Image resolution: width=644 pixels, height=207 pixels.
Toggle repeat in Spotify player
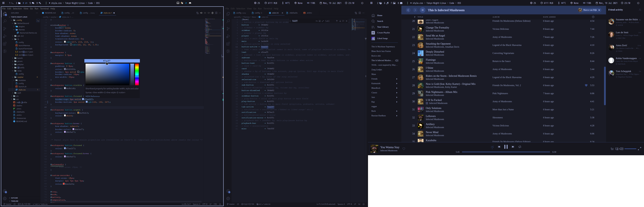click(520, 147)
